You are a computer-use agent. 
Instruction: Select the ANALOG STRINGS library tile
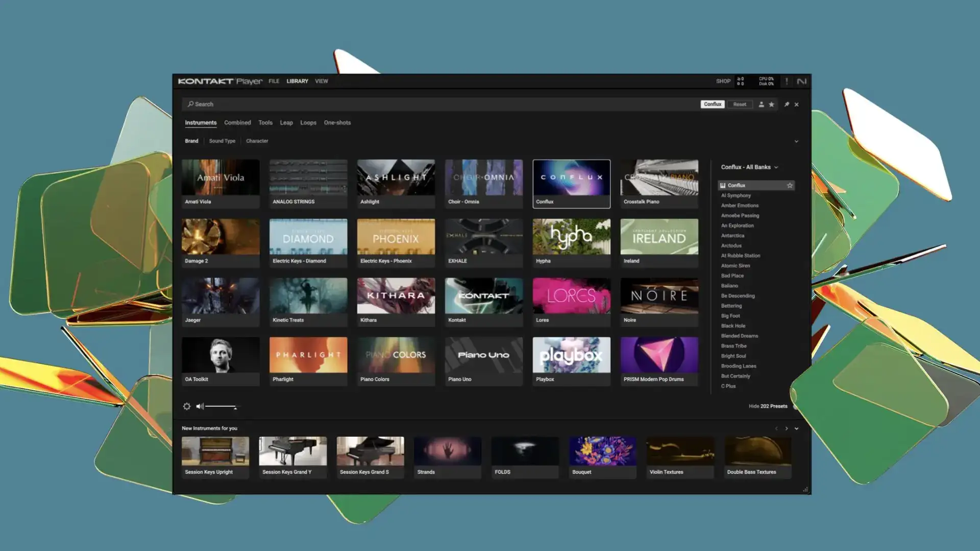(308, 184)
